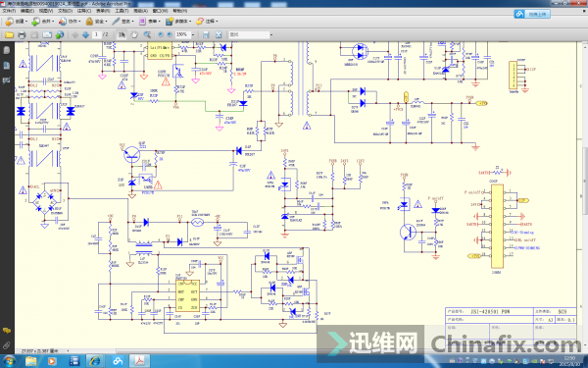Select the Hand pan tool
The width and height of the screenshot is (588, 368).
coord(134,35)
